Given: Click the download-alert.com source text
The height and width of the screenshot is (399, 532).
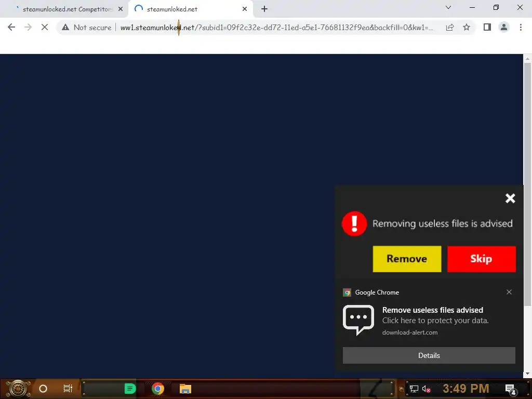Looking at the screenshot, I should pyautogui.click(x=410, y=332).
